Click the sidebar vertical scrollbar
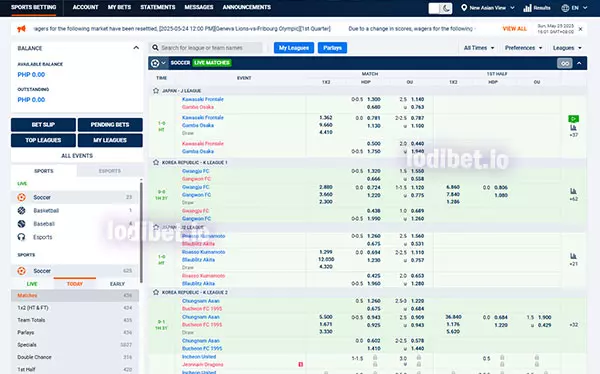Viewport: 600px width, 374px height. [141, 232]
